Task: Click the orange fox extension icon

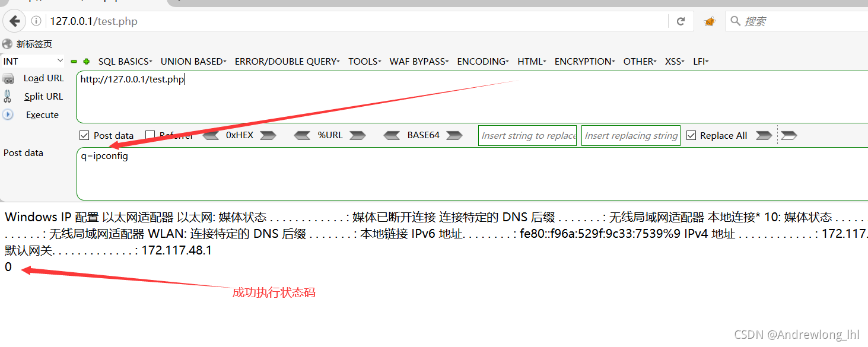Action: pos(710,21)
